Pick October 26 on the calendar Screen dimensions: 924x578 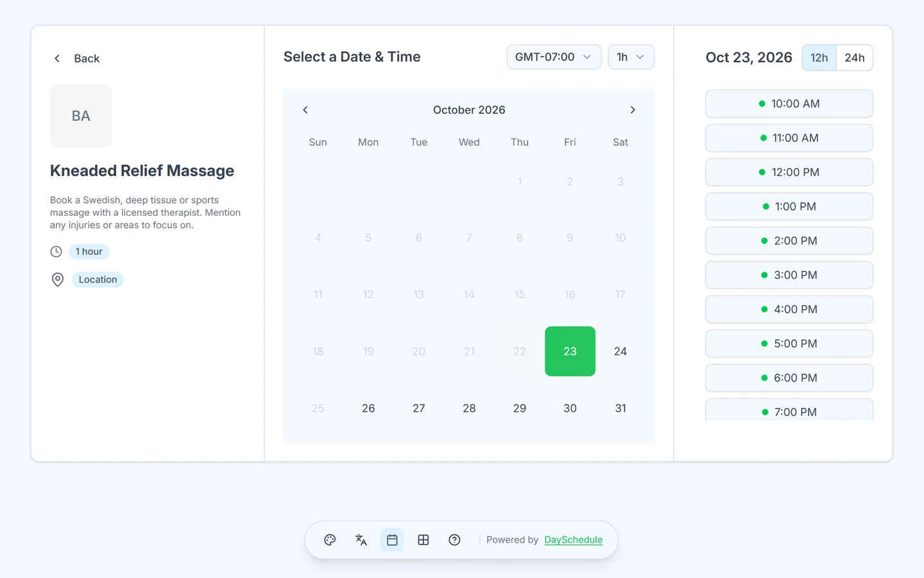tap(368, 408)
